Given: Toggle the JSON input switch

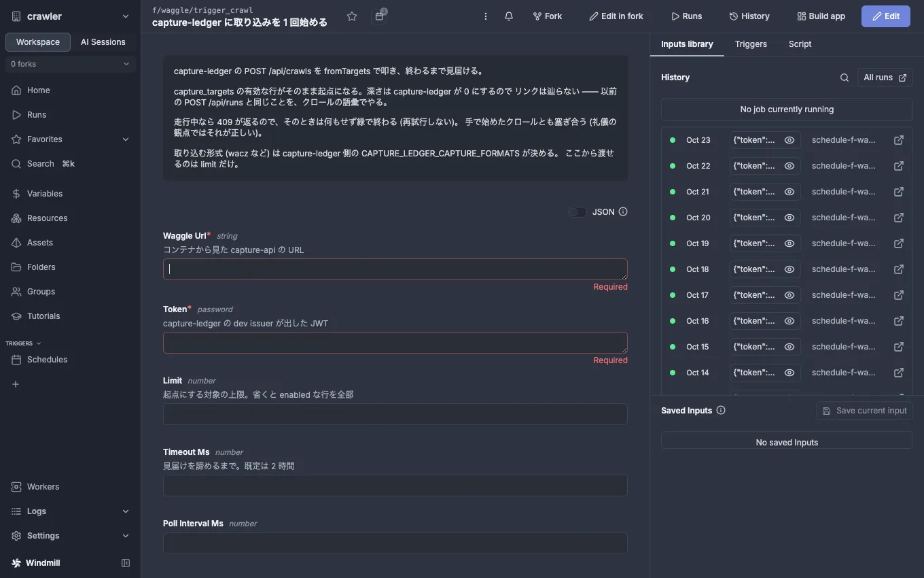Looking at the screenshot, I should pos(577,212).
